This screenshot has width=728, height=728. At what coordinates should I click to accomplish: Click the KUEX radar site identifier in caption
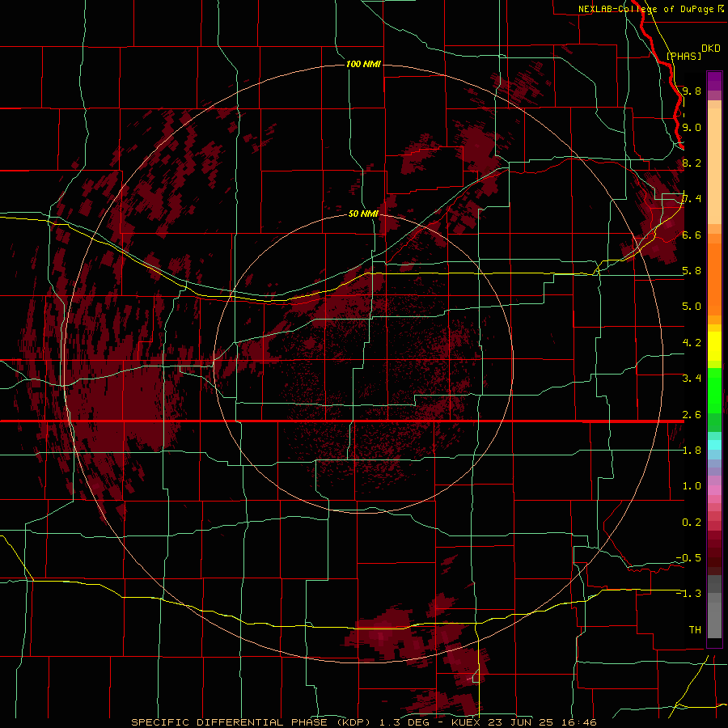466,722
